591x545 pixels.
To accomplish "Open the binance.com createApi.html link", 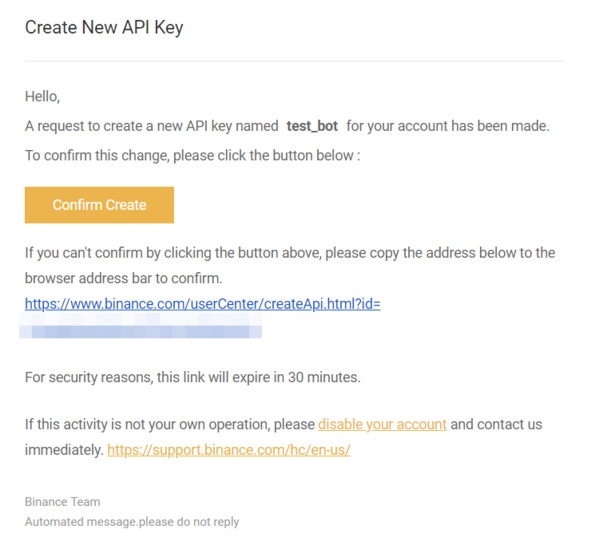I will point(203,304).
